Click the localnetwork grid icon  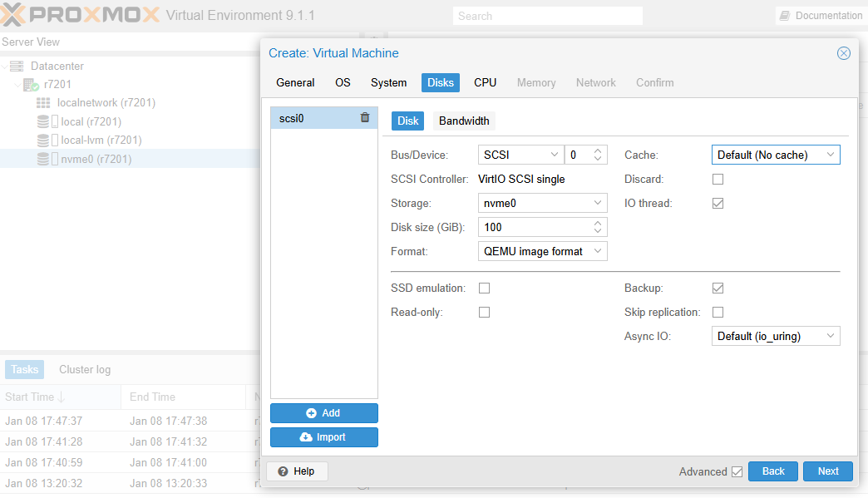[x=43, y=103]
